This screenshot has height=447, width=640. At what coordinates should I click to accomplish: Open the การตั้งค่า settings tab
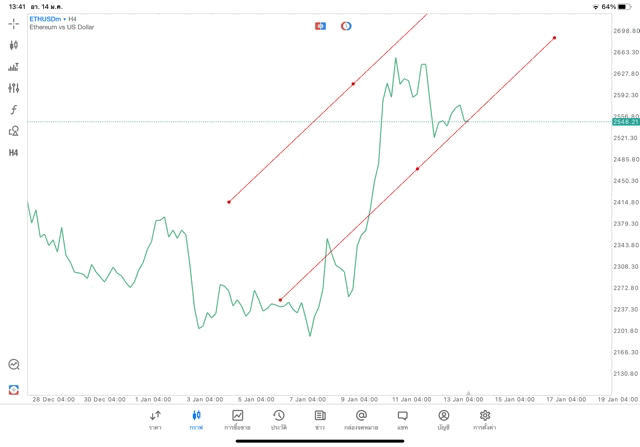485,419
